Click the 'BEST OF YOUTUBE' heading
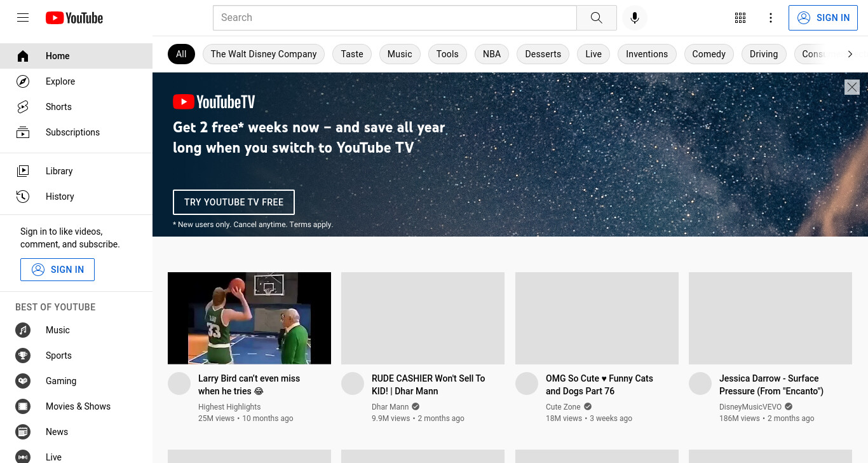Viewport: 868px width, 463px height. pos(55,307)
